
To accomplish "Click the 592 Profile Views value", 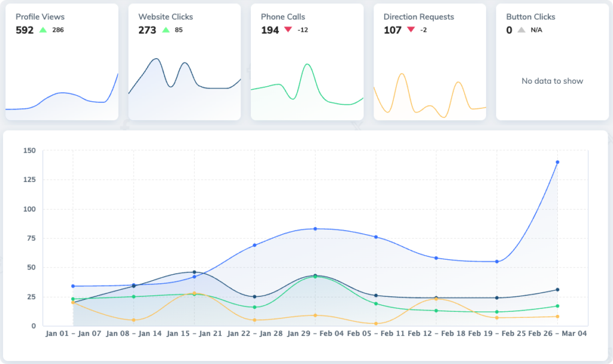I will pos(24,29).
